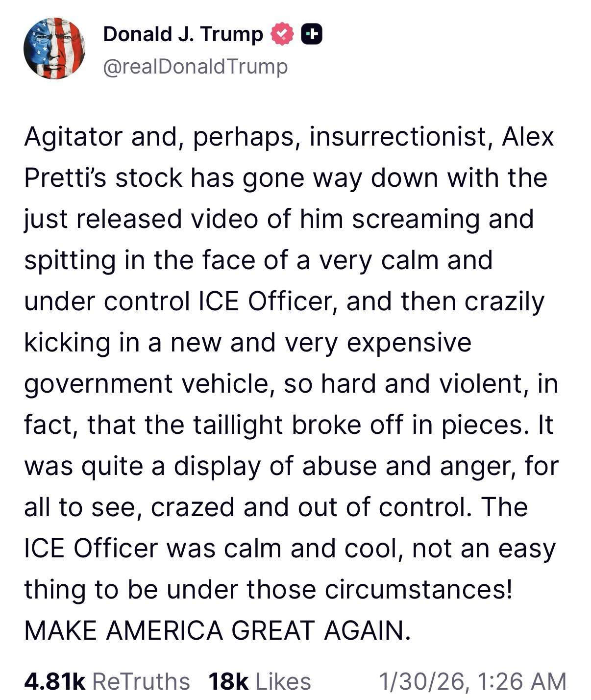This screenshot has width=591, height=700.
Task: Click the "Likes" label
Action: [x=283, y=681]
